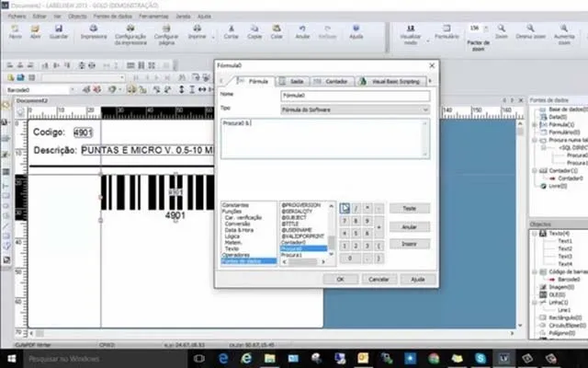Open Configurar página
The image size is (588, 368).
166,29
